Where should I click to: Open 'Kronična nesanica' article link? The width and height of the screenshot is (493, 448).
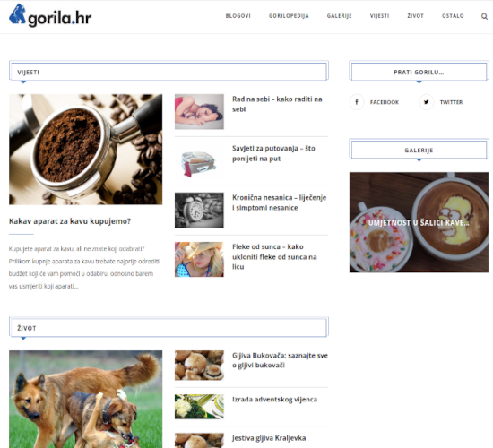coord(279,202)
